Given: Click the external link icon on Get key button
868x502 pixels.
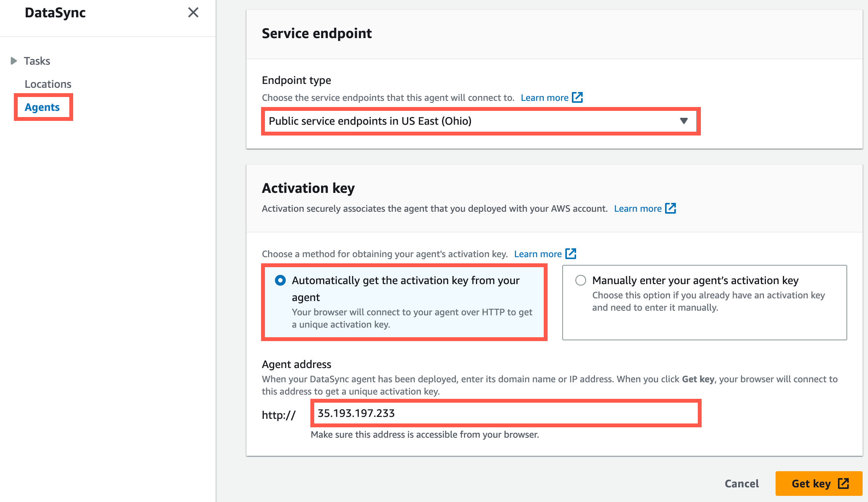Looking at the screenshot, I should tap(843, 484).
